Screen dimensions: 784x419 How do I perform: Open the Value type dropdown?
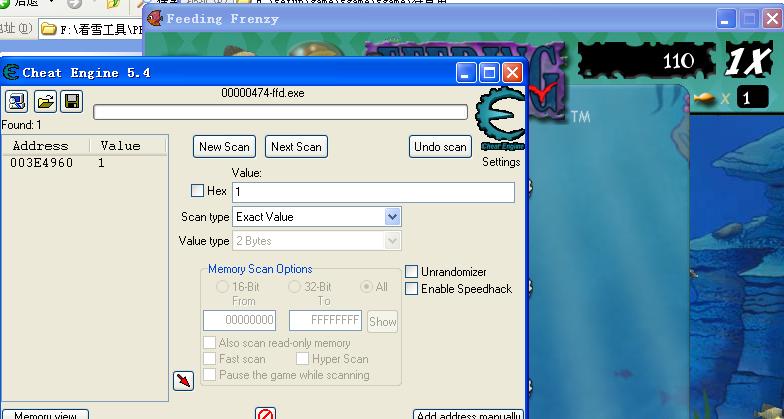point(392,240)
